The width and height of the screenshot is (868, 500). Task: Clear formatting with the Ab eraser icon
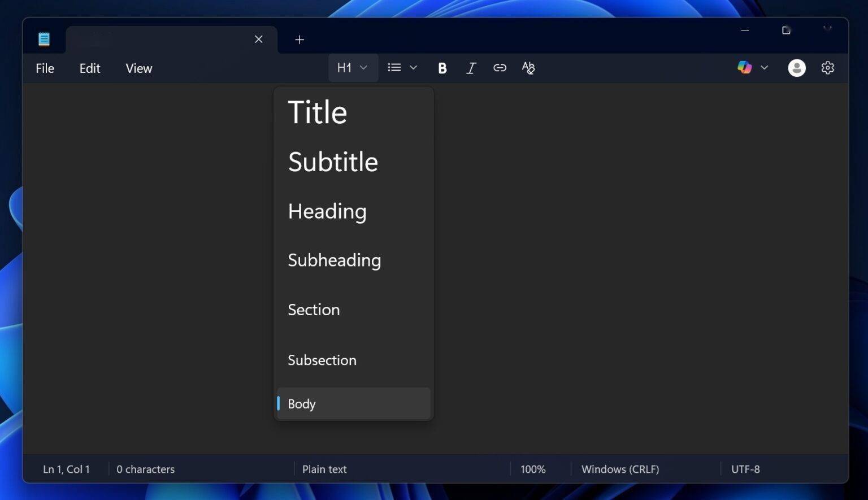tap(528, 68)
